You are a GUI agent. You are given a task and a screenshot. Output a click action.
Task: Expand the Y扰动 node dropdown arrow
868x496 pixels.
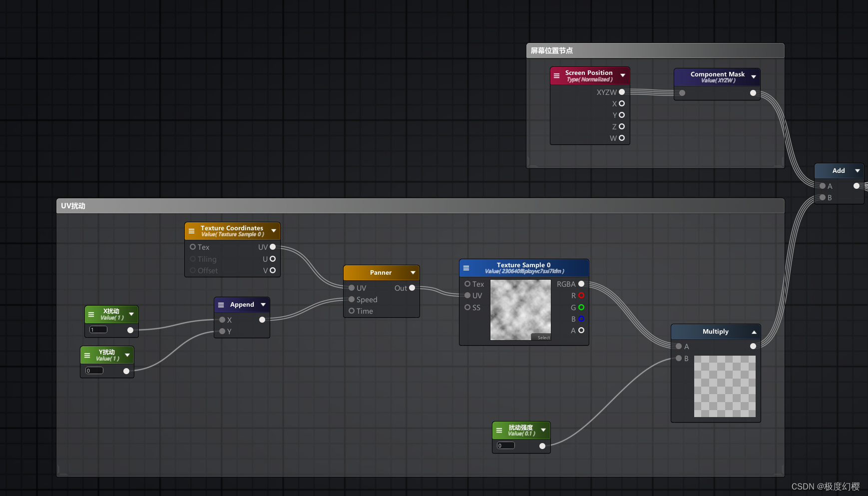point(127,355)
